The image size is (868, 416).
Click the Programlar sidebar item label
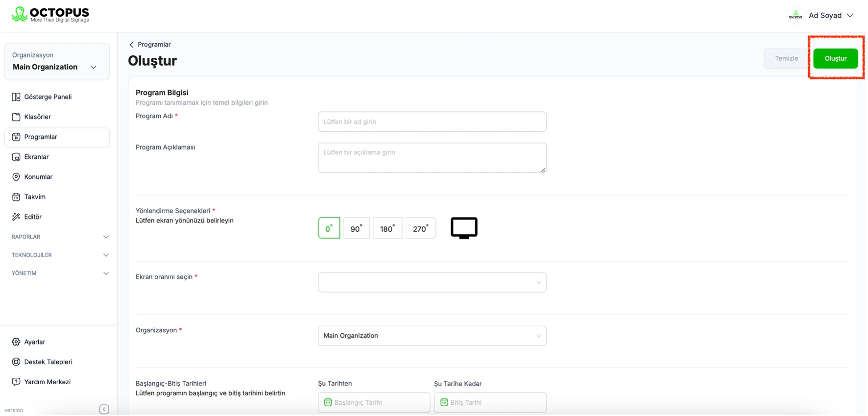click(41, 137)
